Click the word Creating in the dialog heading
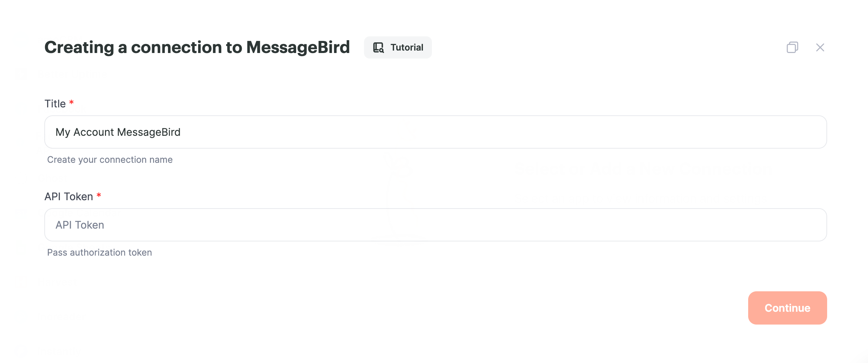Viewport: 868px width, 363px height. (x=79, y=47)
